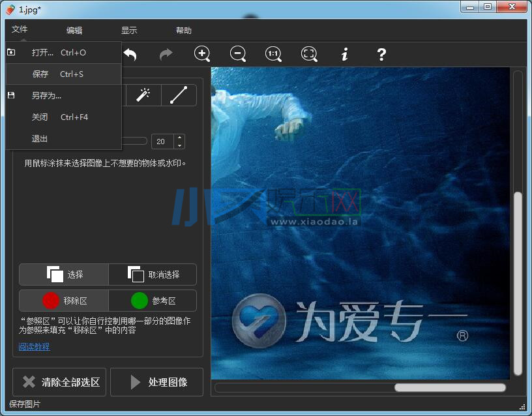The height and width of the screenshot is (416, 532).
Task: Increase brush size with up arrow
Action: pos(179,138)
